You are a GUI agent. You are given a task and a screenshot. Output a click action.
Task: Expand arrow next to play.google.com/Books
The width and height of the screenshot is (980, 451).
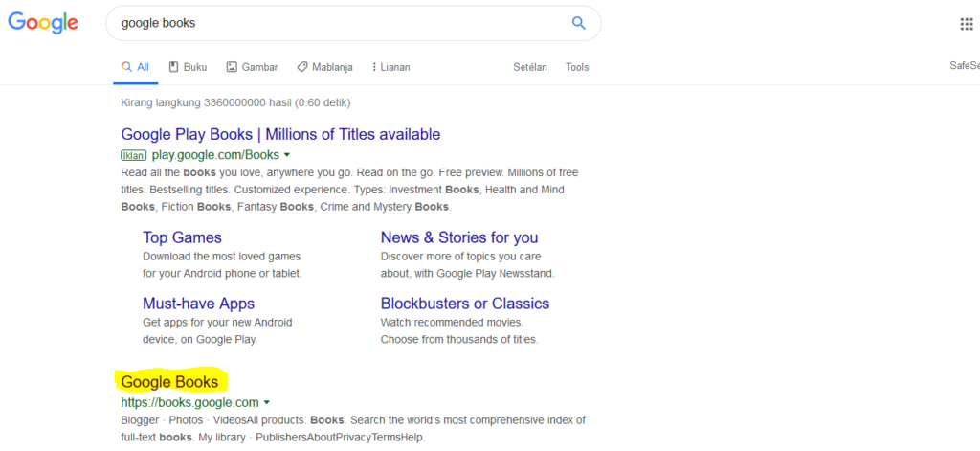(x=287, y=155)
